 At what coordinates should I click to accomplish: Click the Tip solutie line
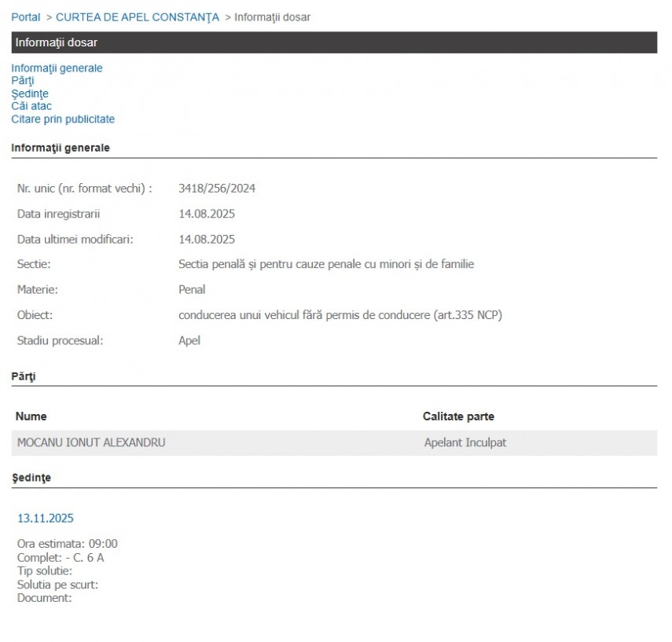tap(45, 570)
